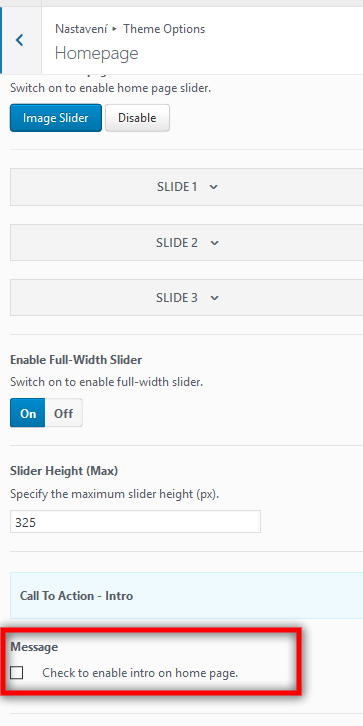Click the Slider Height input field
Image resolution: width=363 pixels, height=726 pixels.
[x=135, y=522]
